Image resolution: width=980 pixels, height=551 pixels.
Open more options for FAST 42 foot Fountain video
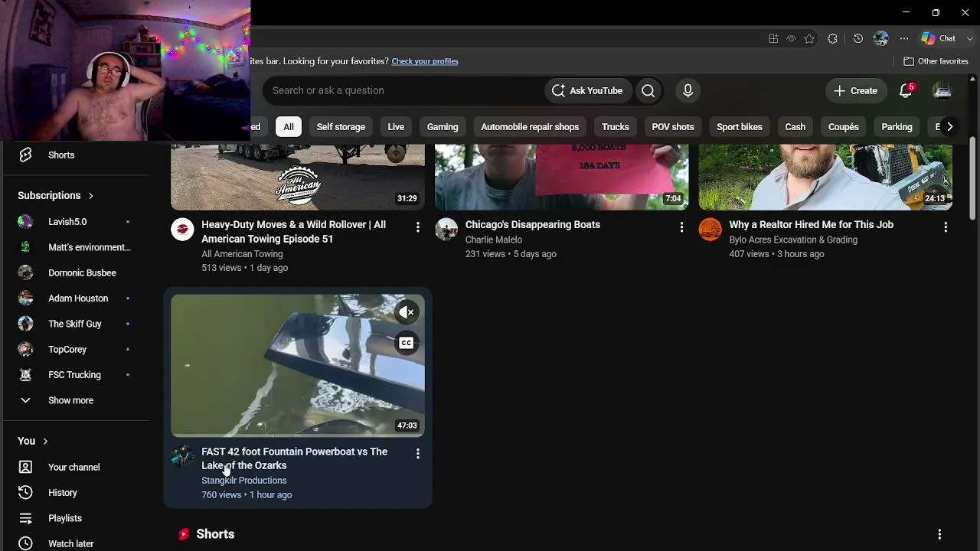click(x=417, y=454)
